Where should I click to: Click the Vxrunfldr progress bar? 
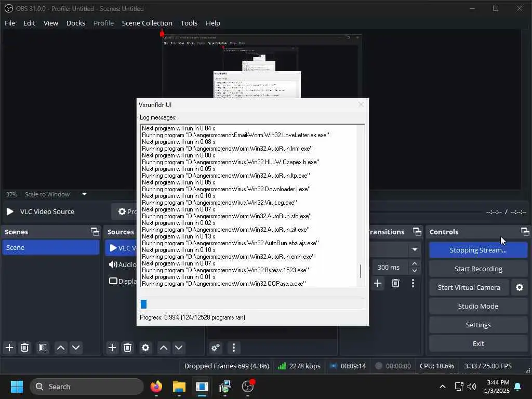(x=252, y=304)
